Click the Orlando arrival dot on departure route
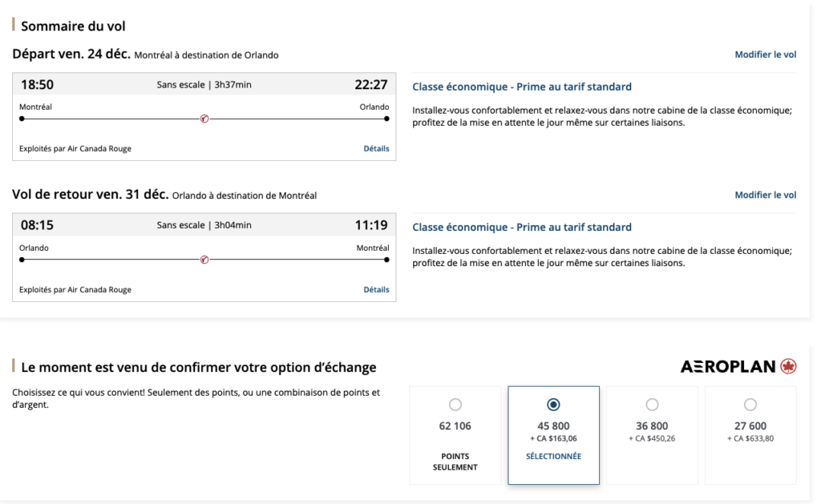The image size is (821, 504). 386,119
